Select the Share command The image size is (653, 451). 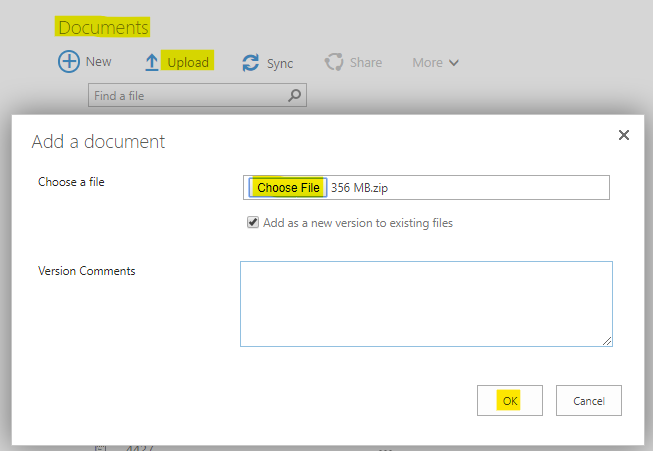click(366, 62)
